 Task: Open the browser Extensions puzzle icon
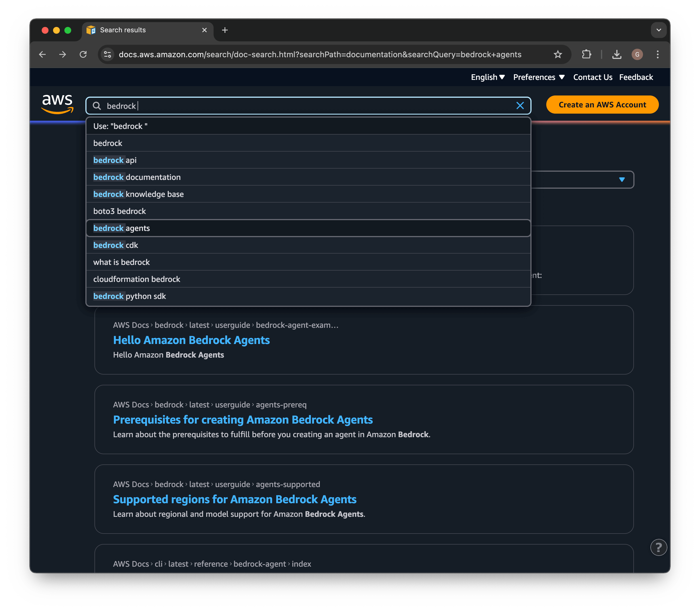coord(587,54)
